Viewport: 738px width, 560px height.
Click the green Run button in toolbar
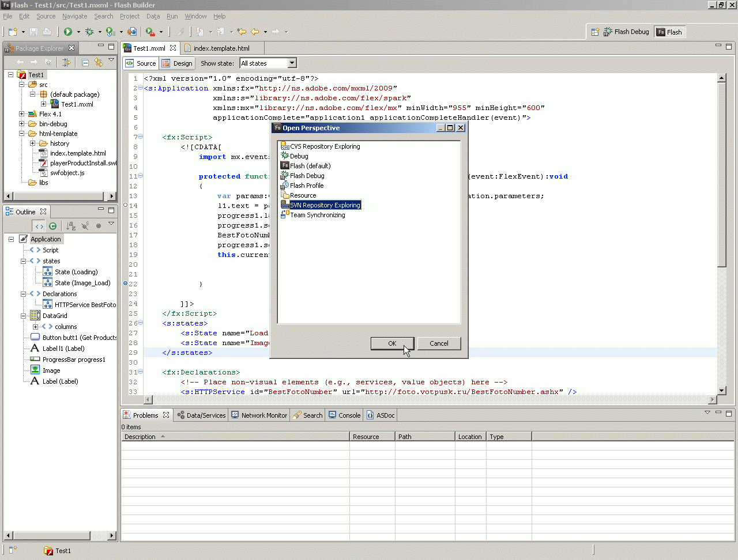(x=68, y=32)
